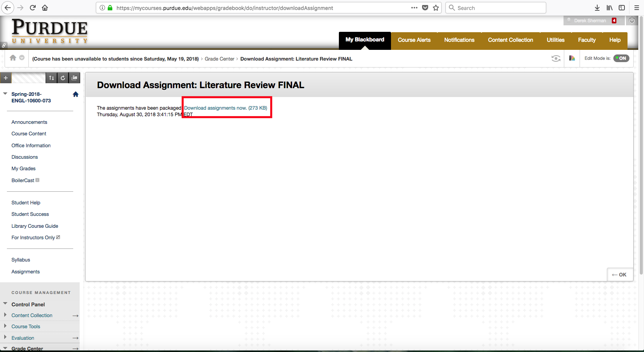Switch to the Course Alerts tab
The height and width of the screenshot is (352, 644).
coord(414,40)
